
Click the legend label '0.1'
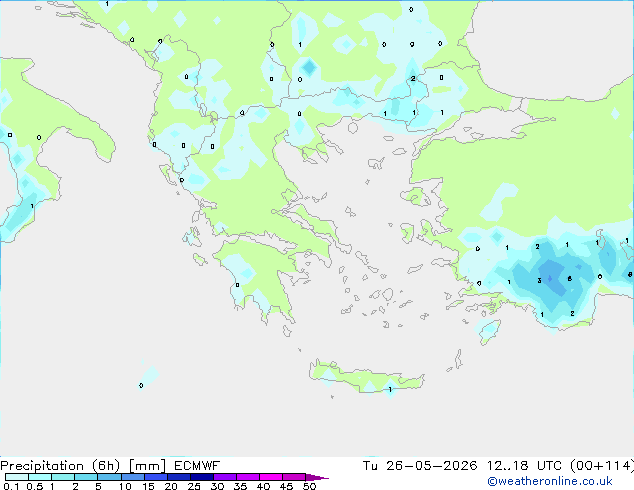[11, 486]
